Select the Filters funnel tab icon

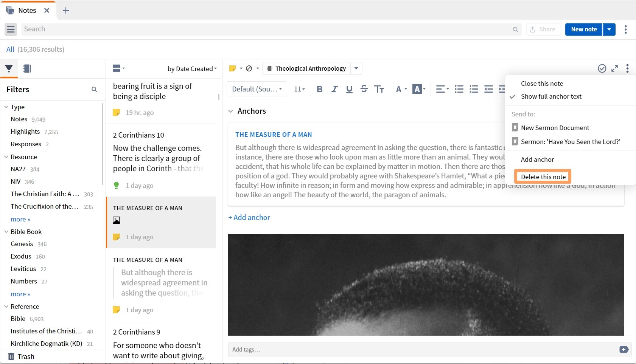point(9,68)
